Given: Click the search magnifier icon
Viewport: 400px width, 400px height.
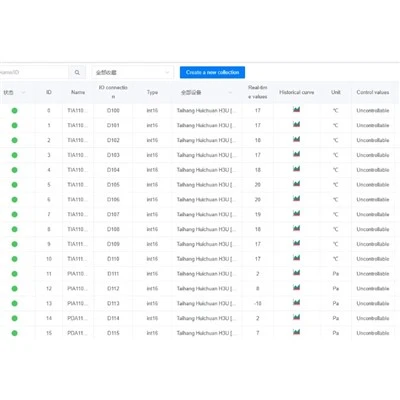Looking at the screenshot, I should pyautogui.click(x=77, y=72).
